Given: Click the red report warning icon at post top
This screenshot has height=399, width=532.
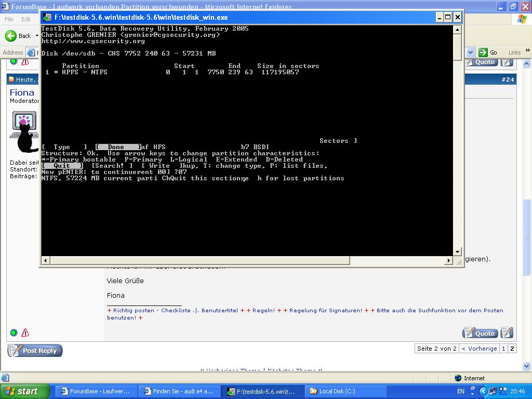Looking at the screenshot, I should (x=25, y=62).
